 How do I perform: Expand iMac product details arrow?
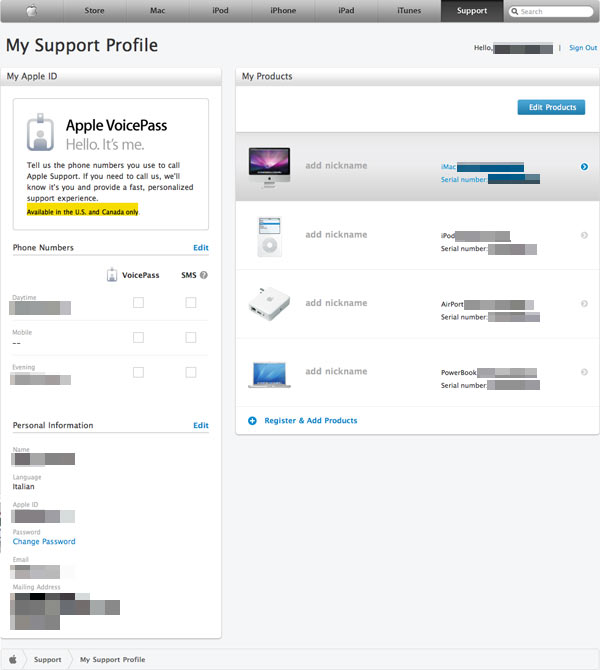click(x=584, y=167)
